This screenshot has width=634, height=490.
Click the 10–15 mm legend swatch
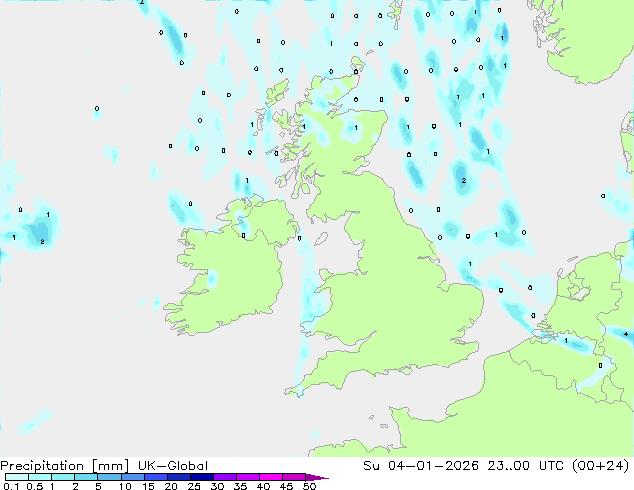coord(132,477)
